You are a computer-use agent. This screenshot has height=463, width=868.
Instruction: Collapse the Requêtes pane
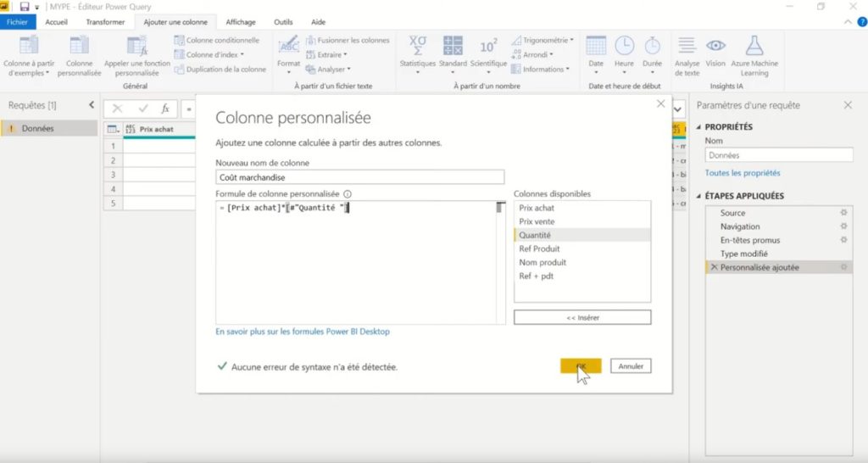(92, 104)
